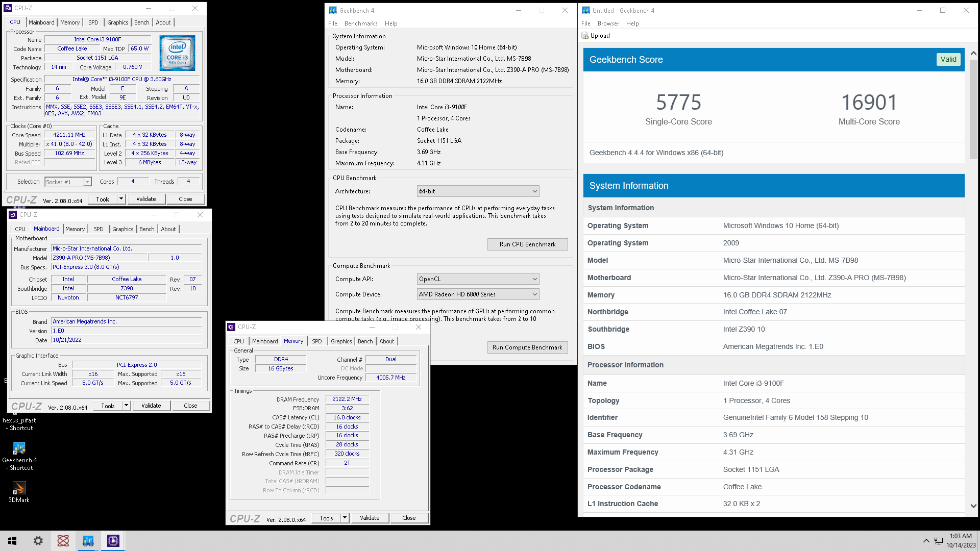Click the Untitled - Geekbench 4 title bar icon
This screenshot has width=980, height=551.
(586, 10)
